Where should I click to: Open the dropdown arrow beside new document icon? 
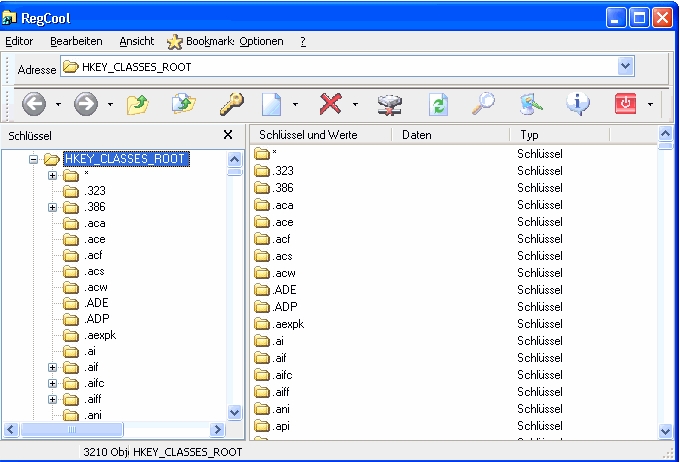[295, 104]
